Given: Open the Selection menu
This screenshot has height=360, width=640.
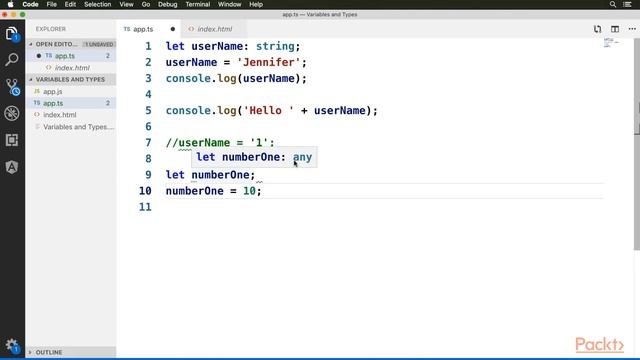Looking at the screenshot, I should [x=98, y=4].
